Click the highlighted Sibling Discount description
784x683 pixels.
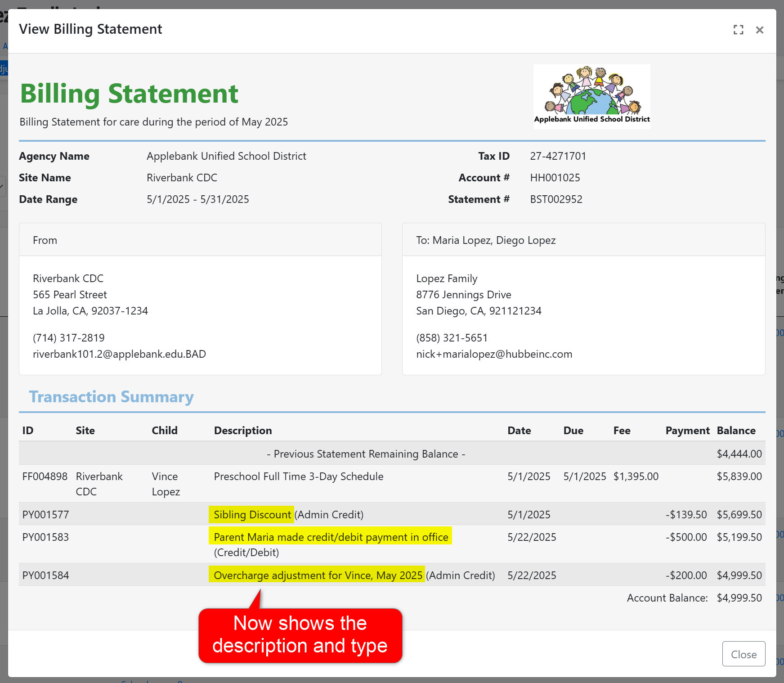(252, 515)
